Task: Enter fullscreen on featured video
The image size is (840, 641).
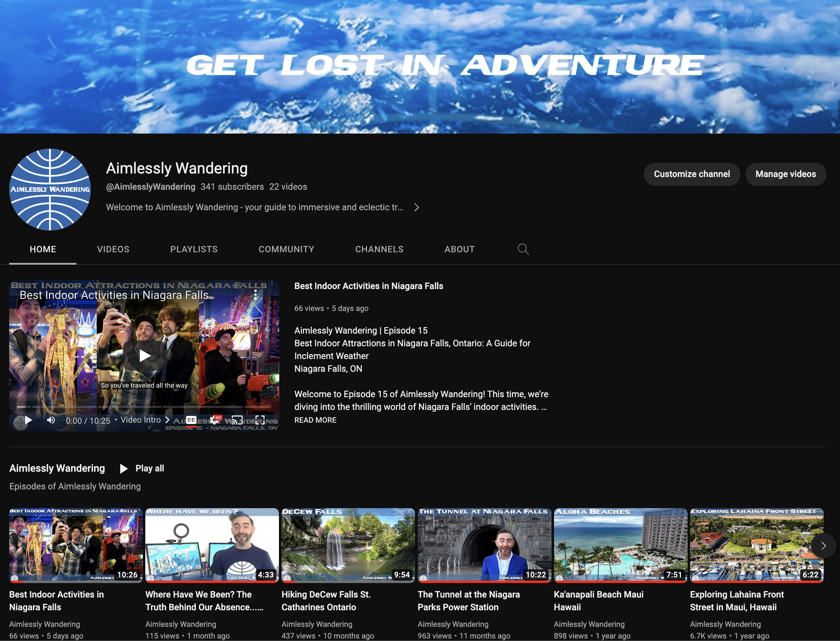Action: [260, 420]
